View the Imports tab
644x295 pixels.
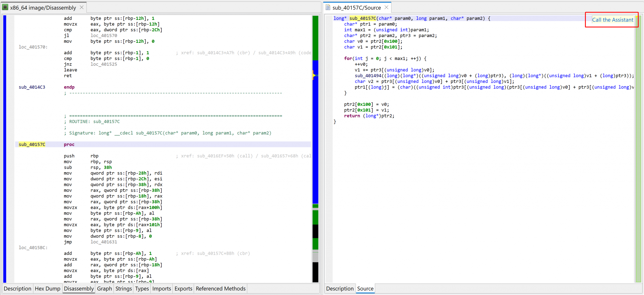coord(161,288)
